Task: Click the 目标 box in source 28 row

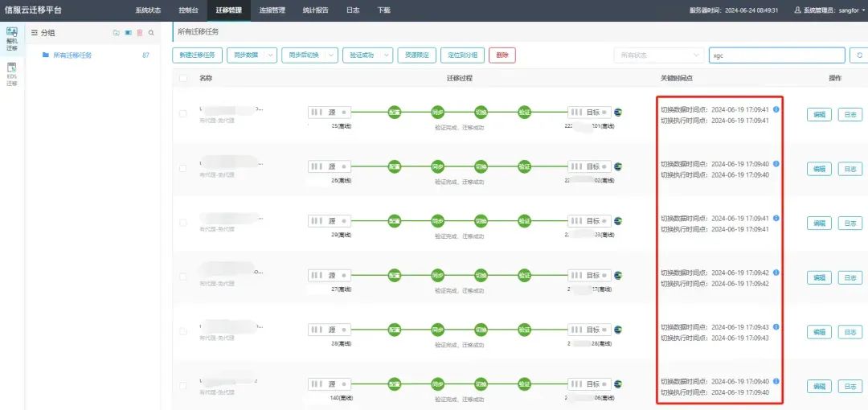Action: point(590,330)
